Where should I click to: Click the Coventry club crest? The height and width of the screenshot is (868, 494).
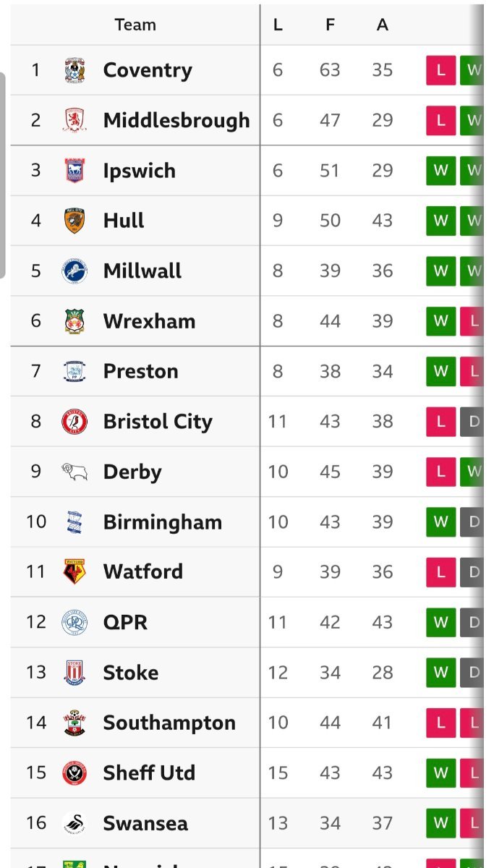(x=74, y=70)
